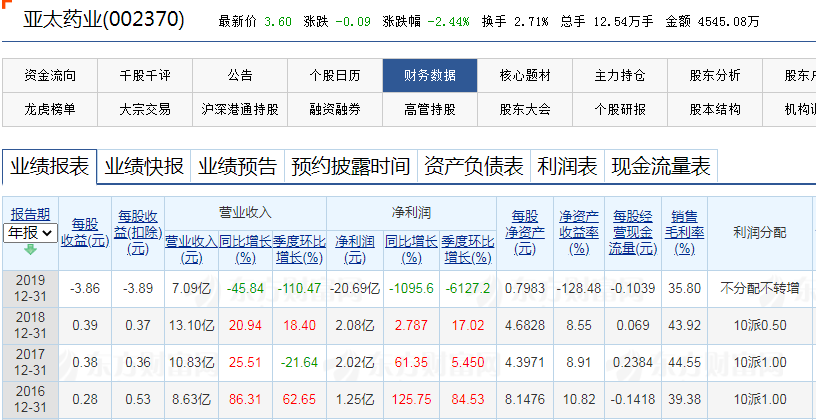Switch to the 业绩快报 tab
Image resolution: width=816 pixels, height=420 pixels.
[144, 167]
